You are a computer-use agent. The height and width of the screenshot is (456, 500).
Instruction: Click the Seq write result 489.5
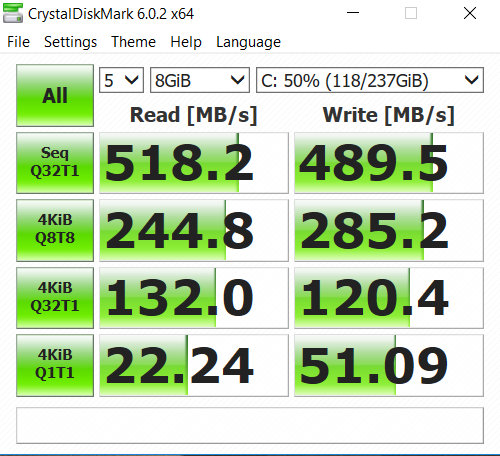[389, 163]
